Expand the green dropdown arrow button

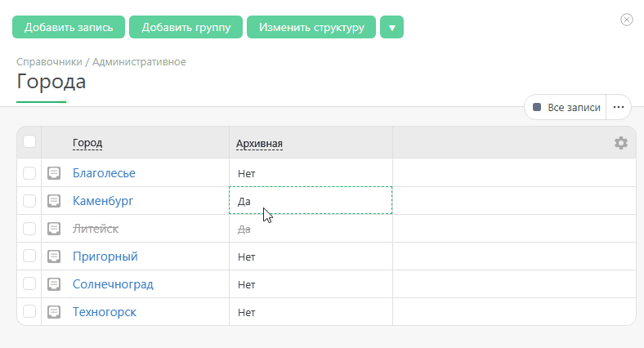[x=391, y=27]
